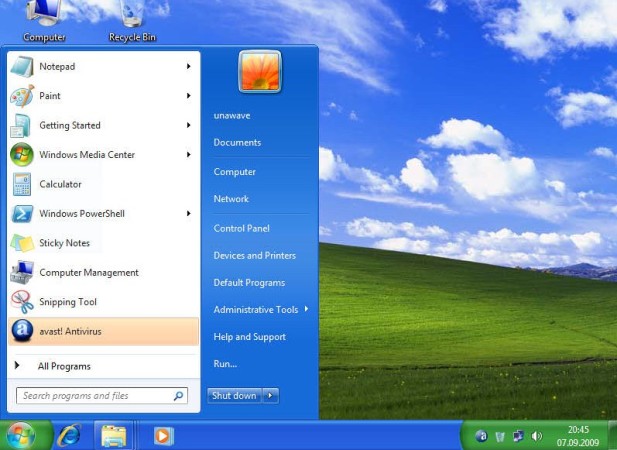The image size is (617, 450).
Task: Click the Calculator icon
Action: click(x=22, y=184)
